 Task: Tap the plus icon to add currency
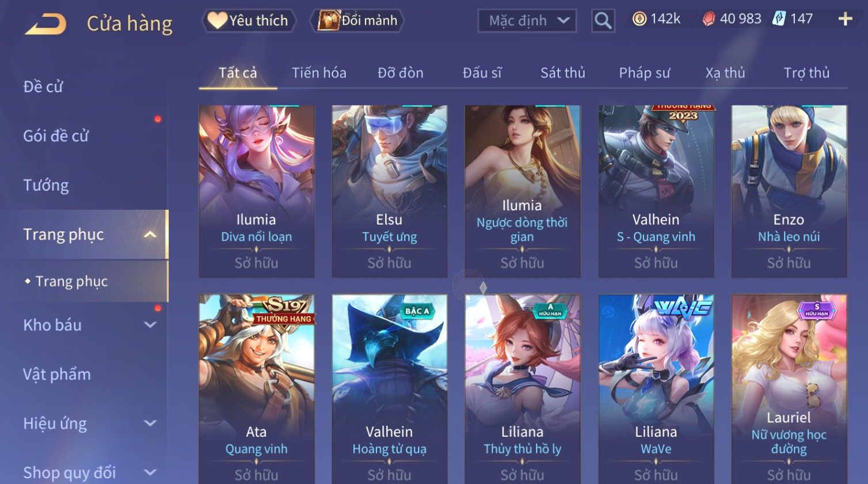845,20
